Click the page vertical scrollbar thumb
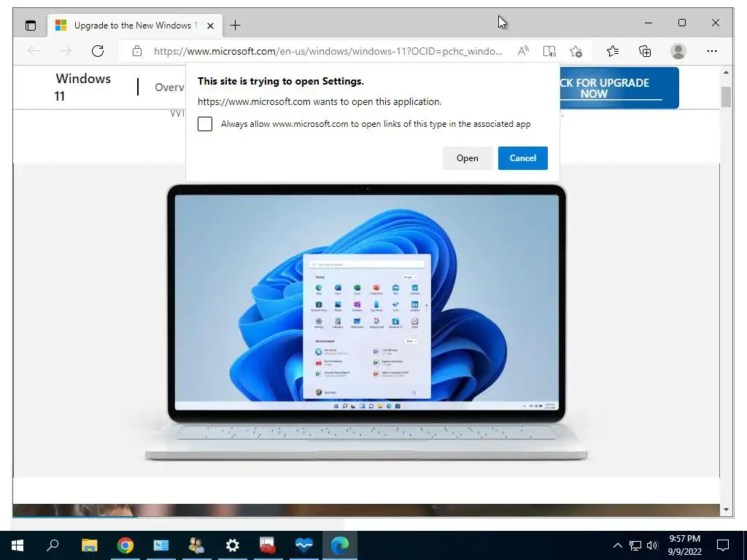Image resolution: width=747 pixels, height=560 pixels. tap(726, 97)
